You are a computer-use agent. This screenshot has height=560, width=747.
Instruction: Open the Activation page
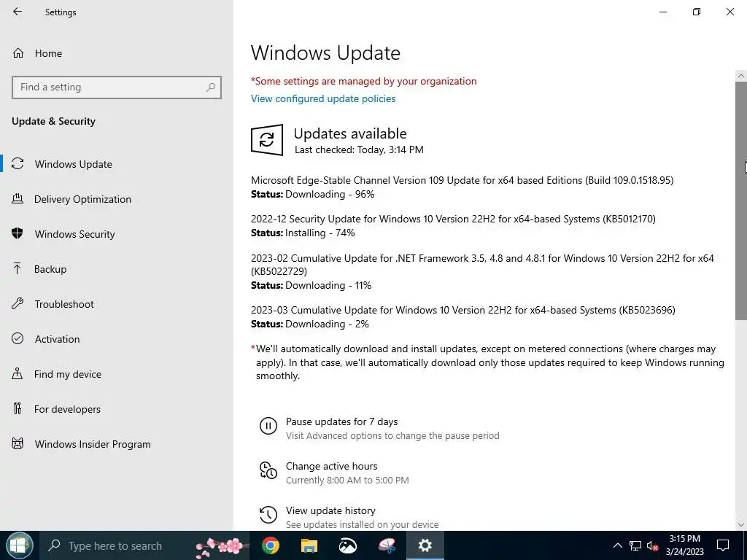57,339
